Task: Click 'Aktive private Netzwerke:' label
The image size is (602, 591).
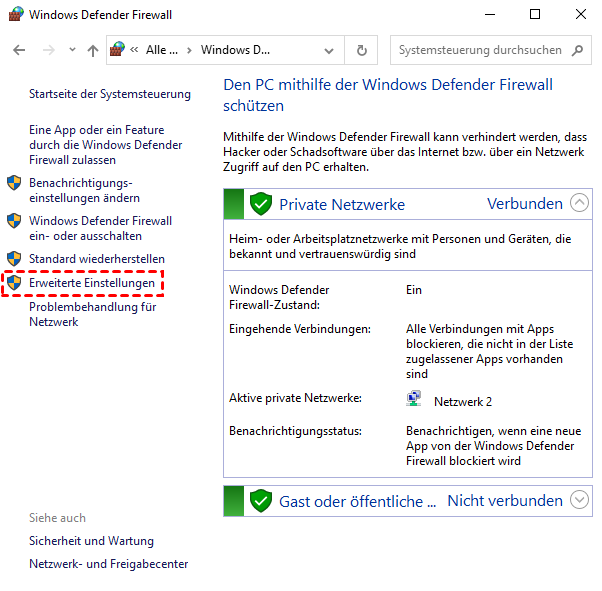Action: click(x=295, y=398)
